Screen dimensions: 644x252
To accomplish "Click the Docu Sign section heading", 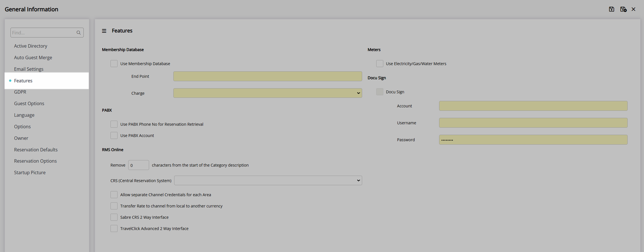I will tap(377, 78).
